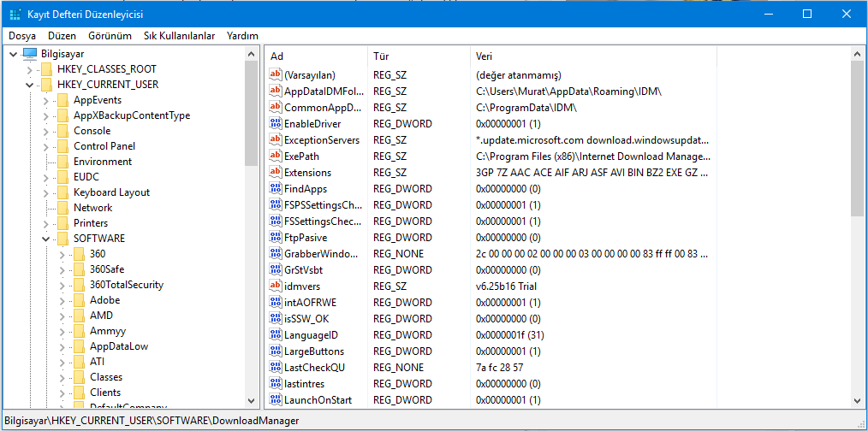Click the binary icon next to GrabberWindo...
Viewport: 868px width, 431px height.
pyautogui.click(x=275, y=253)
